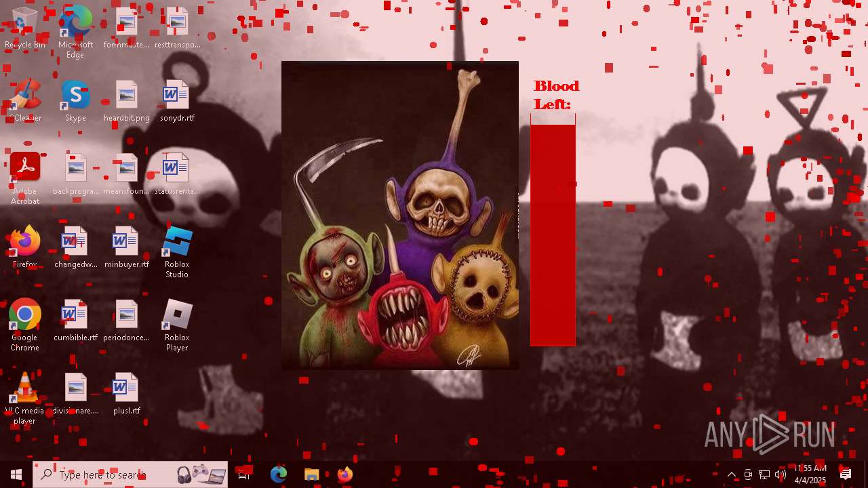
Task: Open the VLC media player shortcut
Action: tap(24, 399)
